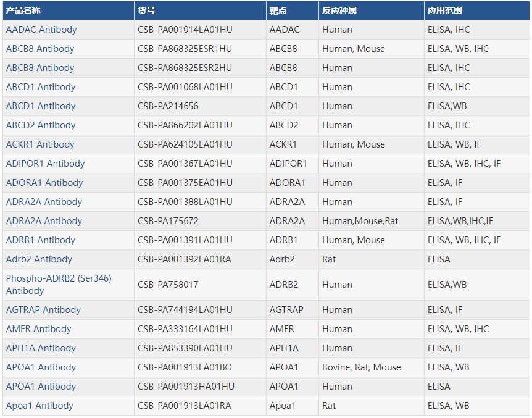Click the 反应种属 column header
532x418 pixels.
(x=339, y=10)
